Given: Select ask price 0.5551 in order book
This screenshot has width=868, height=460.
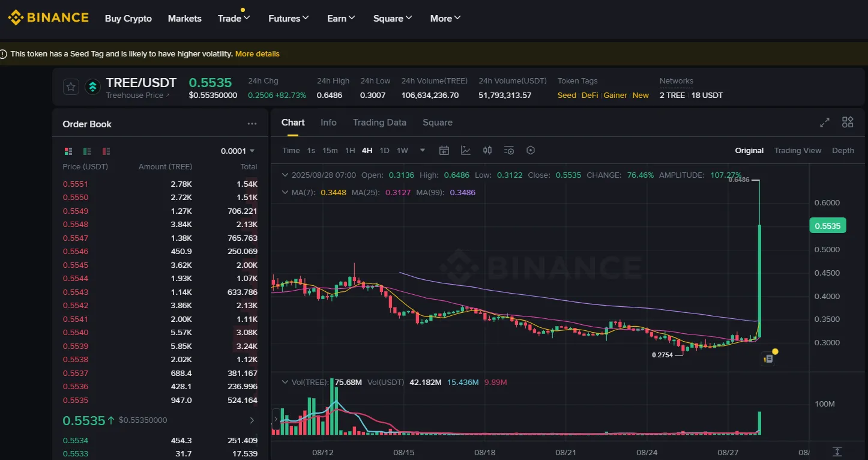Looking at the screenshot, I should point(76,184).
